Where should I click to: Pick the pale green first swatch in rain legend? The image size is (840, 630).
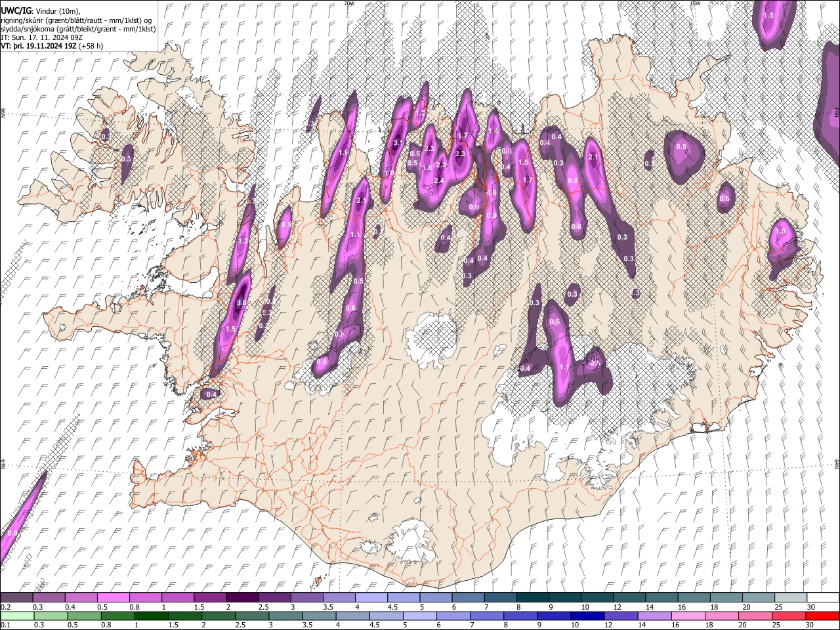[16, 616]
